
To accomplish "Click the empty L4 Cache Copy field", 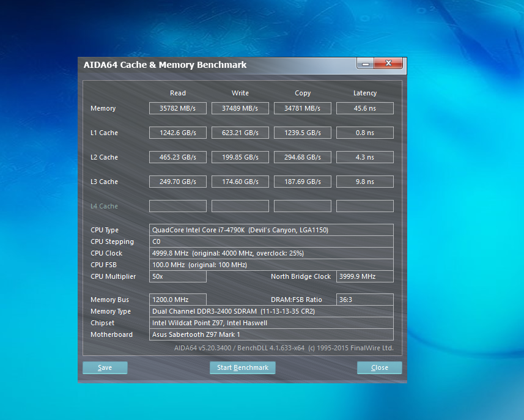I will [303, 206].
